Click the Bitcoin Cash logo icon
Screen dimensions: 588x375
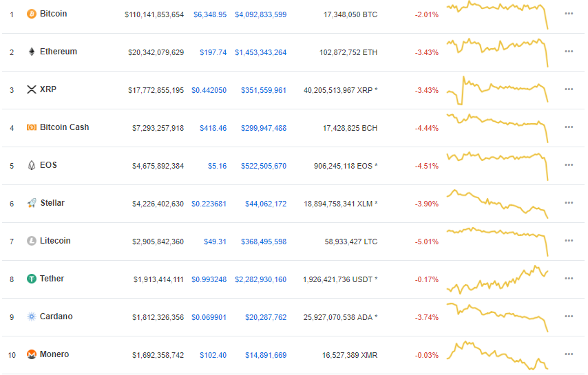[x=31, y=127]
